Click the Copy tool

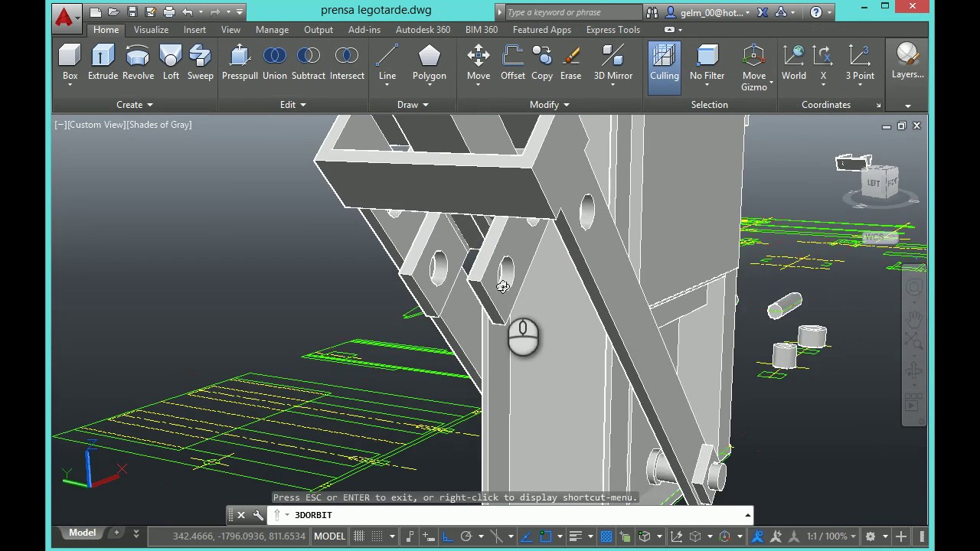[x=542, y=63]
